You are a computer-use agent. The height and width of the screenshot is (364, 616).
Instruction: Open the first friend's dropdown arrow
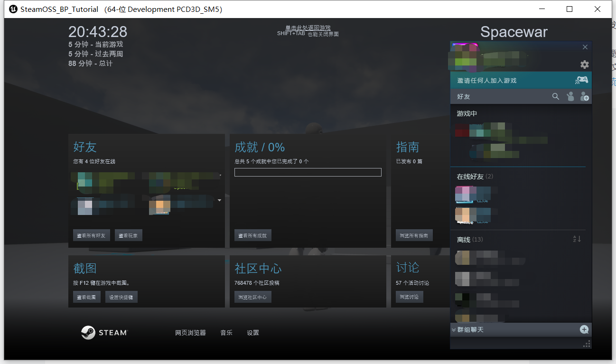click(220, 175)
